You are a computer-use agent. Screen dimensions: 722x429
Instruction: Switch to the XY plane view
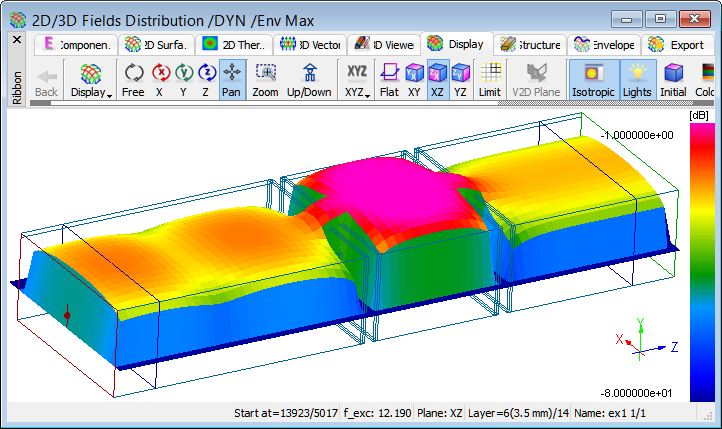pyautogui.click(x=413, y=80)
